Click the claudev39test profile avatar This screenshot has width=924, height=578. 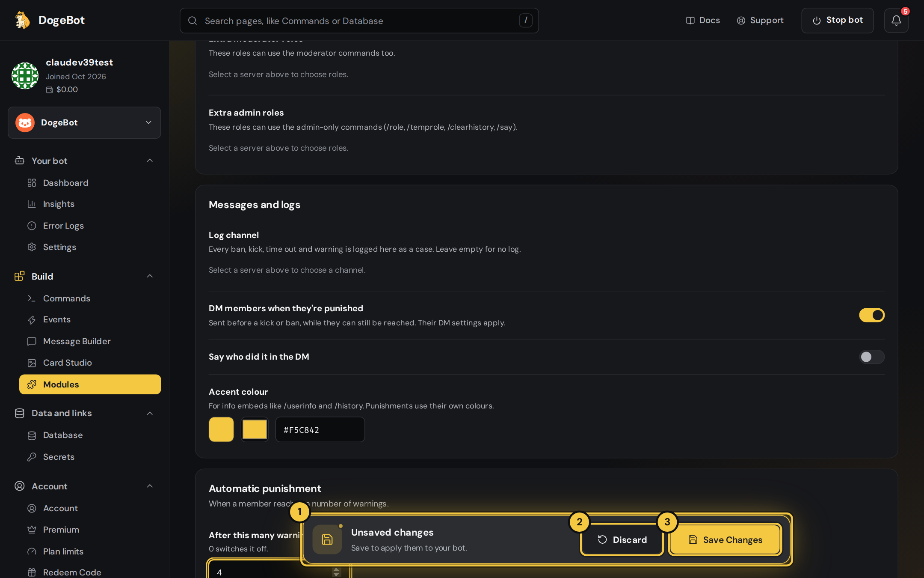tap(25, 76)
